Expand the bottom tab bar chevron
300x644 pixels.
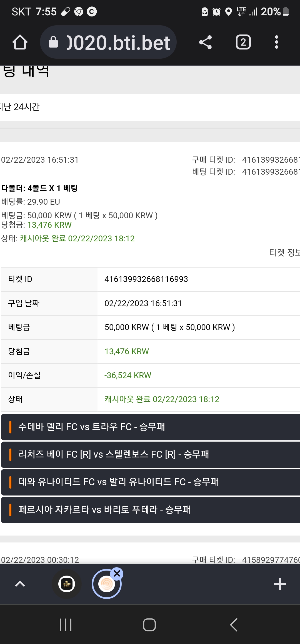(x=20, y=584)
